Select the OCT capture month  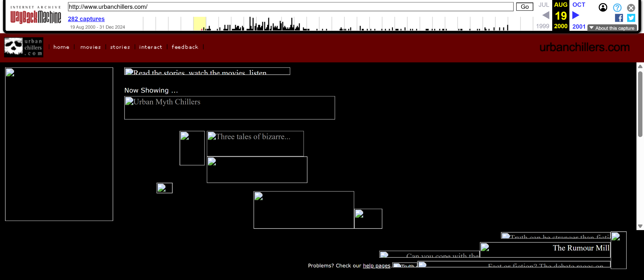[x=579, y=5]
